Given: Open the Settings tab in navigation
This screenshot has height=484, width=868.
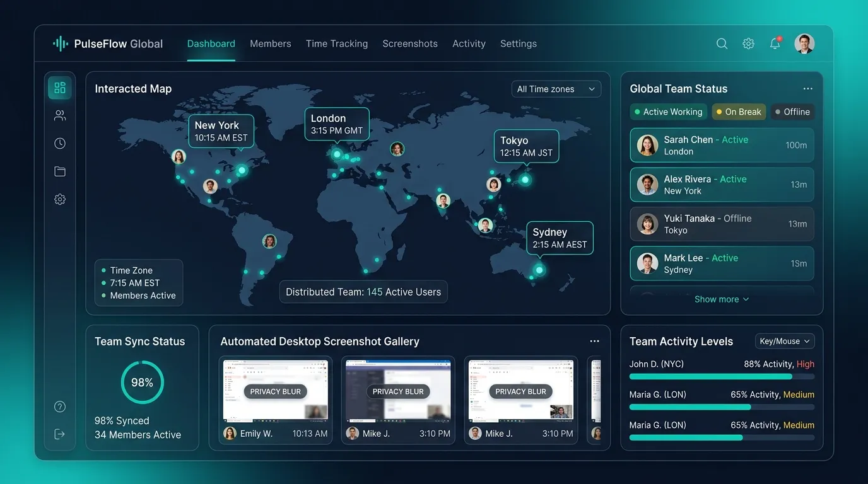Looking at the screenshot, I should [x=519, y=43].
